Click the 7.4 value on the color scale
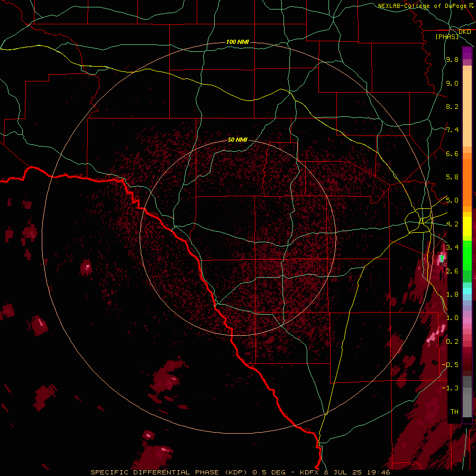Viewport: 476px width, 476px height. pos(452,130)
